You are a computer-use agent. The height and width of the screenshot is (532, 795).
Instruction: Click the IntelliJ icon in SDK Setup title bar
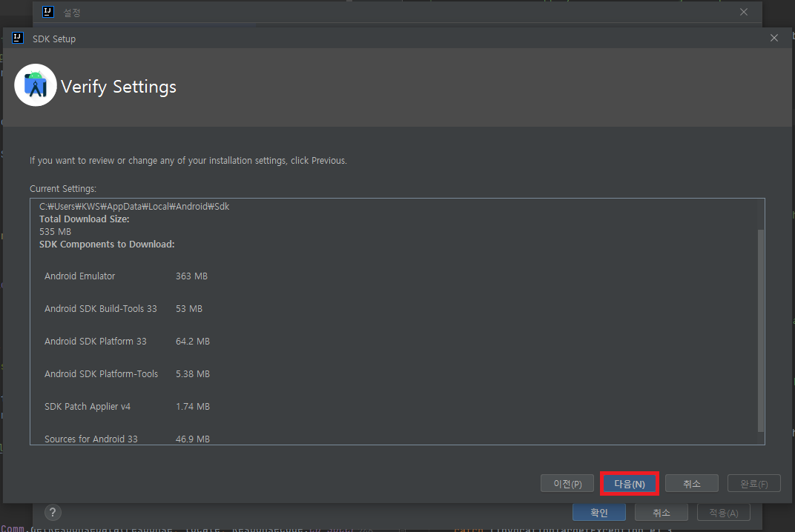coord(18,38)
